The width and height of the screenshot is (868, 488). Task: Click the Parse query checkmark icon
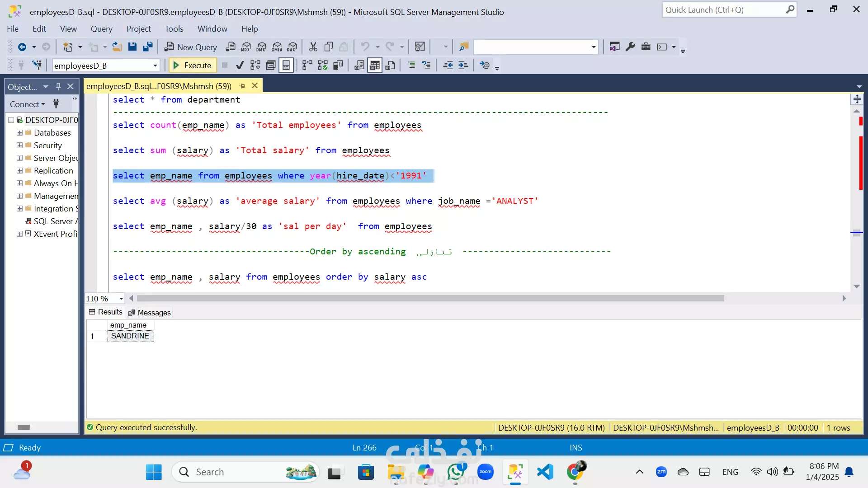(x=240, y=66)
